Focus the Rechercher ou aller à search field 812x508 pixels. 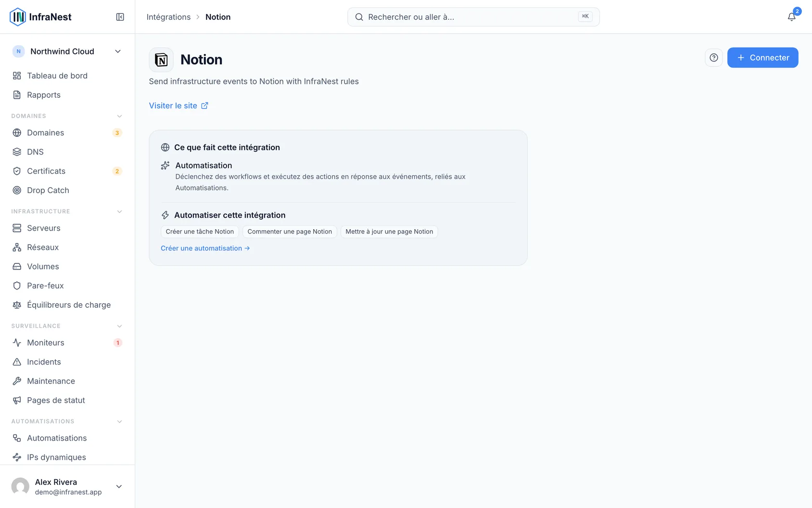point(473,17)
